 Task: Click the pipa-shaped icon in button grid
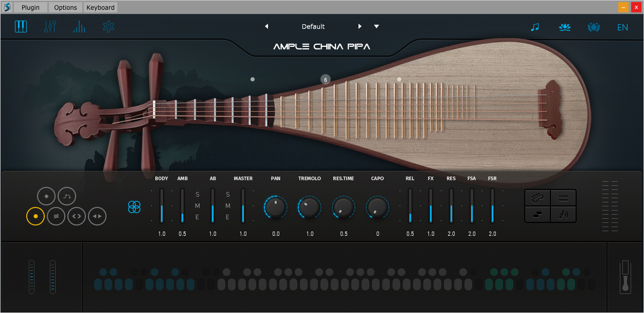pyautogui.click(x=538, y=198)
